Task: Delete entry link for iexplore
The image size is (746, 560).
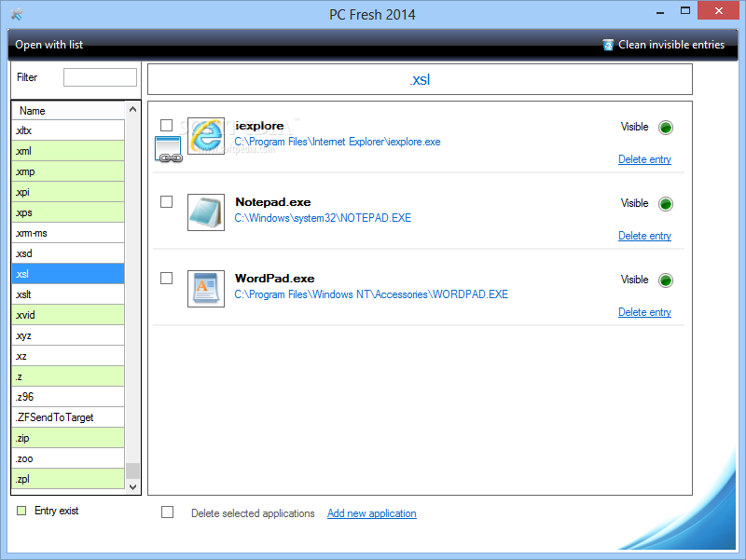Action: (644, 159)
